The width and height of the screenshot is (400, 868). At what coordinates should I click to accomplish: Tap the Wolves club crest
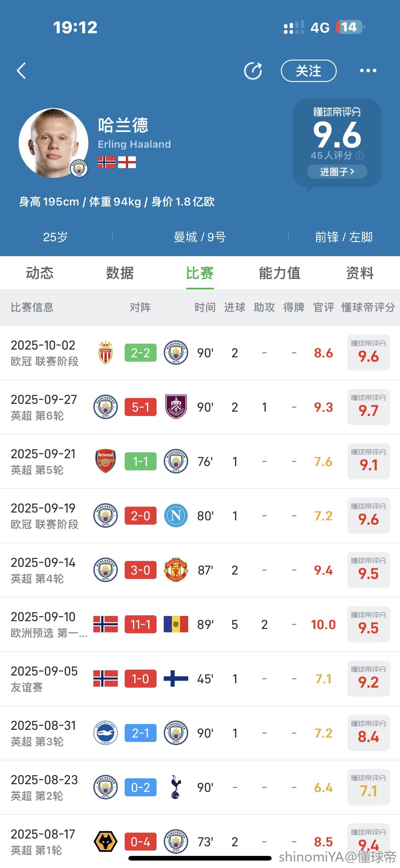(105, 842)
